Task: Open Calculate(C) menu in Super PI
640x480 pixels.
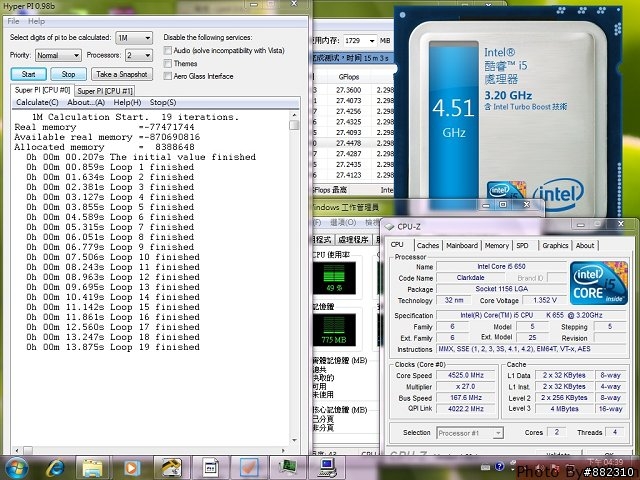Action: tap(37, 102)
